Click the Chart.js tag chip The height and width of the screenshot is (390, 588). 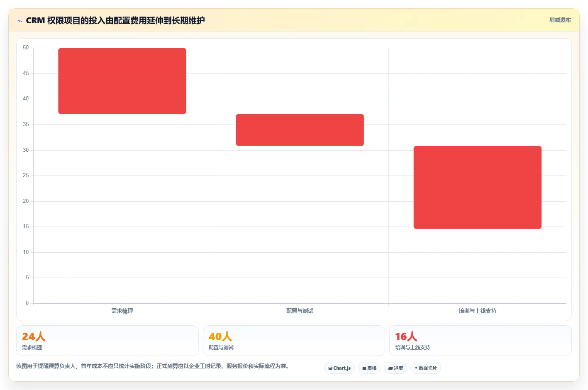click(x=339, y=368)
